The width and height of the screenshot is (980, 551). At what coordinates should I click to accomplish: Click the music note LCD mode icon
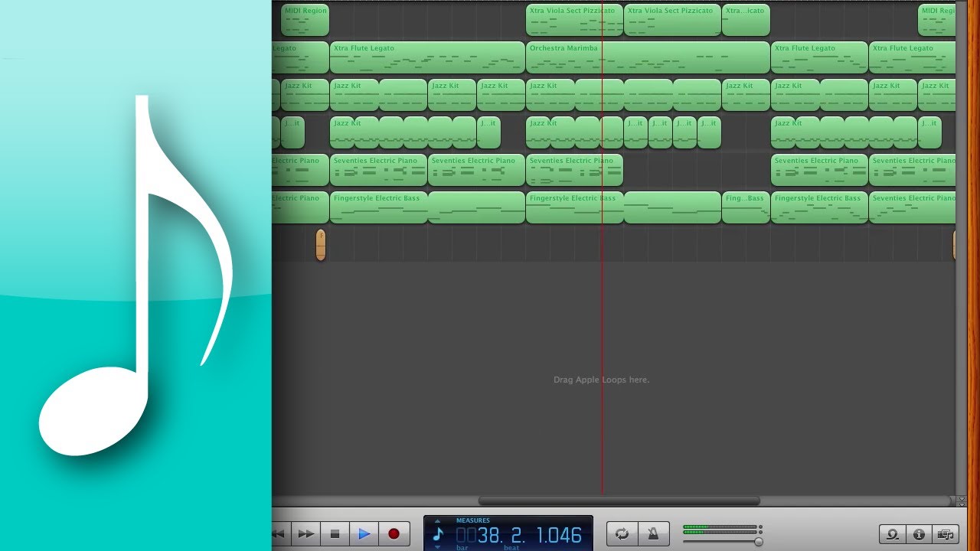pyautogui.click(x=438, y=533)
